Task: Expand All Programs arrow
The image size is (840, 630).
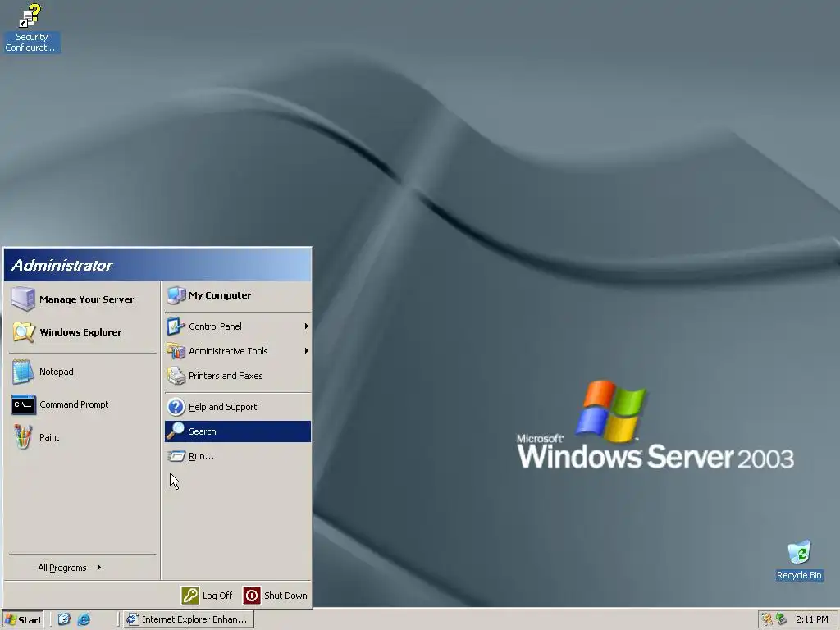Action: (x=99, y=568)
